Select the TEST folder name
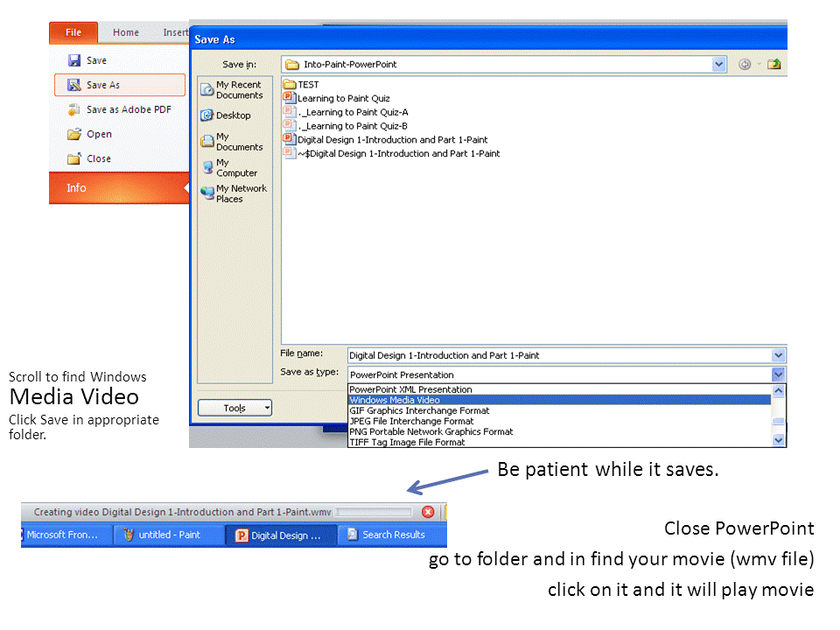This screenshot has width=840, height=630. click(x=308, y=85)
